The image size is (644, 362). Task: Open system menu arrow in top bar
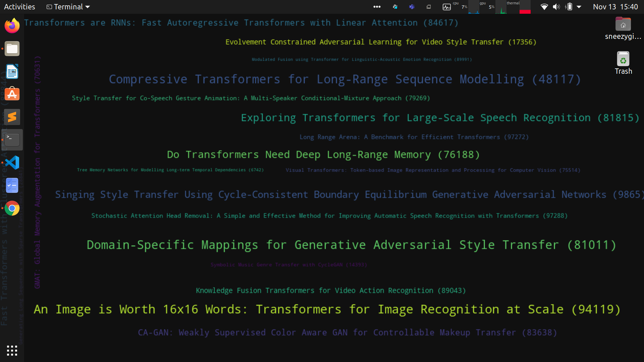coord(579,7)
